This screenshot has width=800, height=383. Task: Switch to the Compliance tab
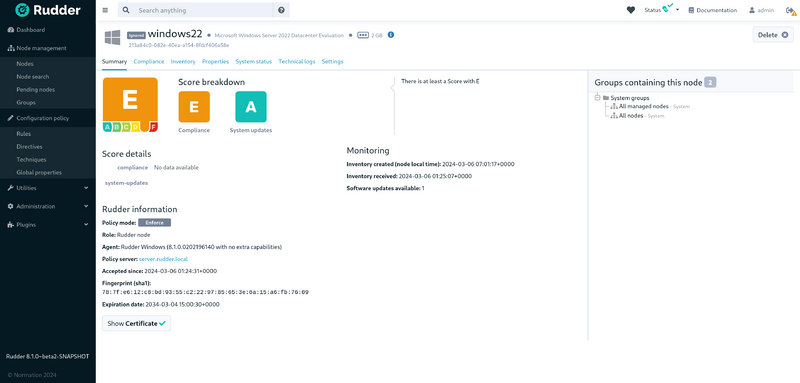coord(148,61)
